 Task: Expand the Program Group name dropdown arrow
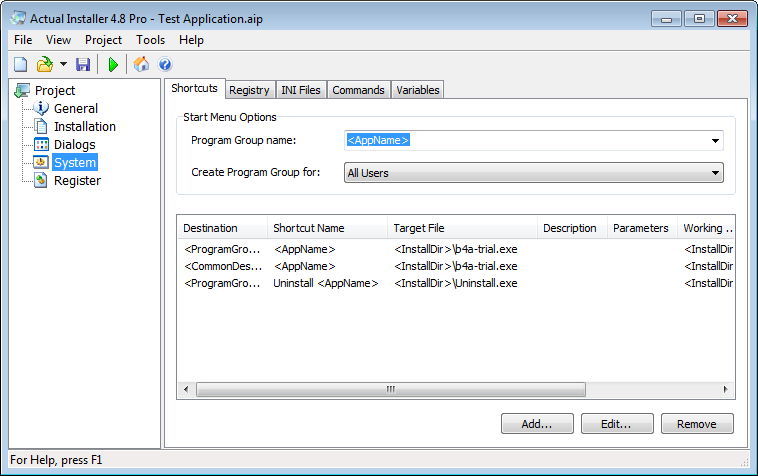pos(715,141)
